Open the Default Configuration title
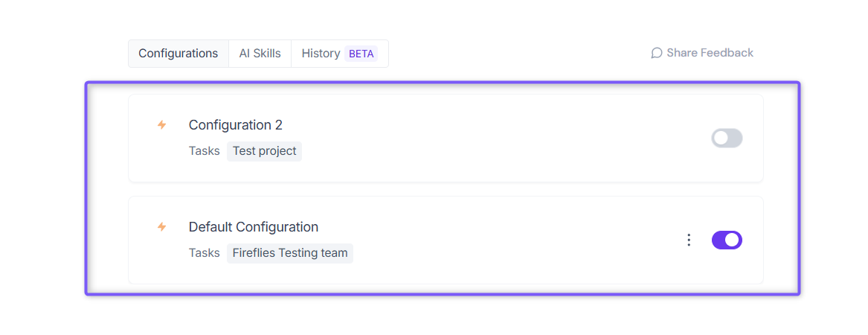The image size is (868, 335). [x=254, y=227]
